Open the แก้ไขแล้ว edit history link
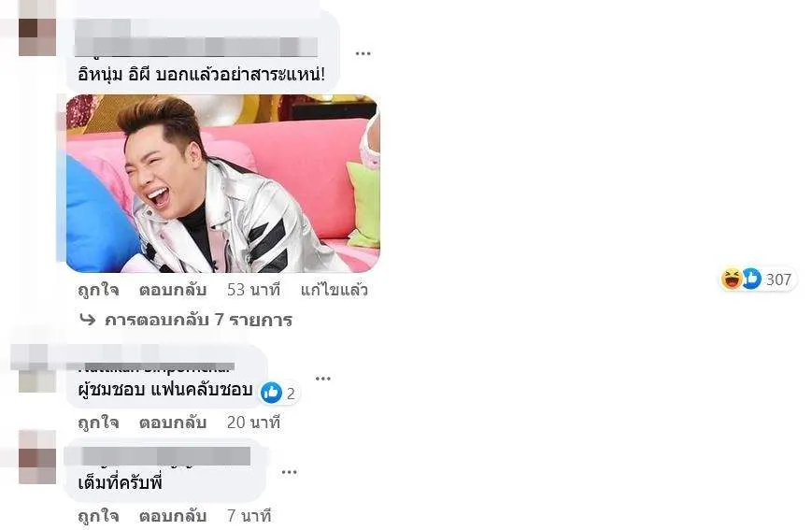The width and height of the screenshot is (812, 530). [x=334, y=290]
